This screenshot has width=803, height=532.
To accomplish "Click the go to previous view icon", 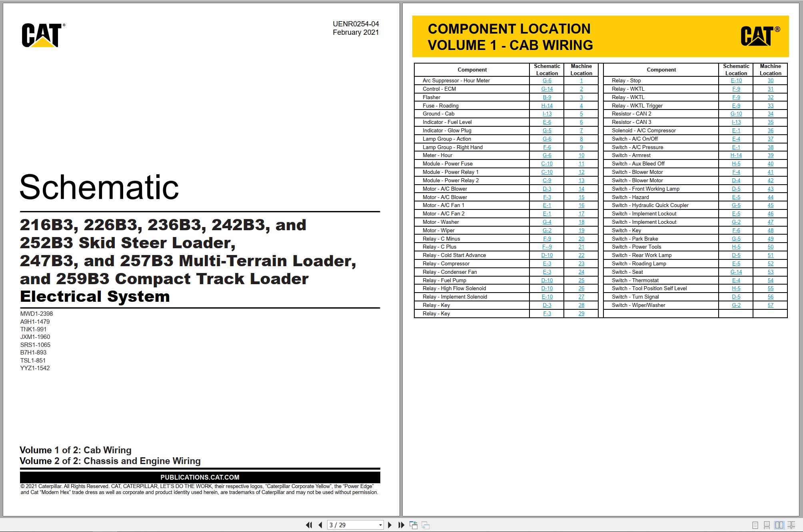I will click(x=413, y=525).
